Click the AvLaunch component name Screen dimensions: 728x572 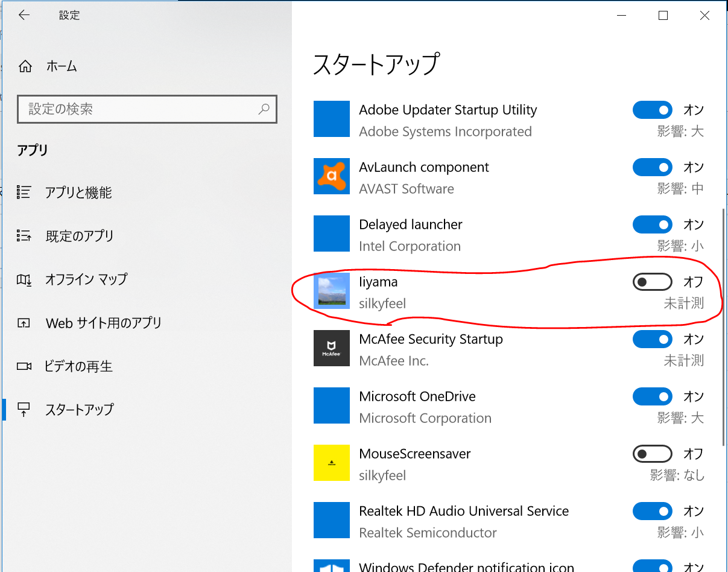coord(424,167)
